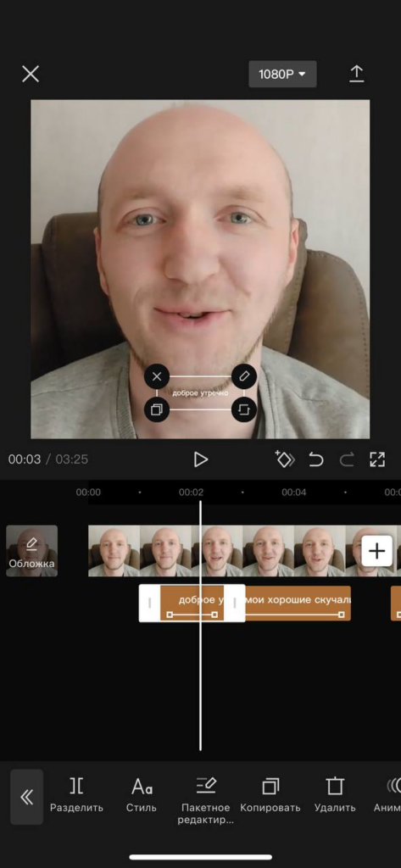The image size is (401, 868).
Task: Add a clip with the plus button
Action: point(376,551)
